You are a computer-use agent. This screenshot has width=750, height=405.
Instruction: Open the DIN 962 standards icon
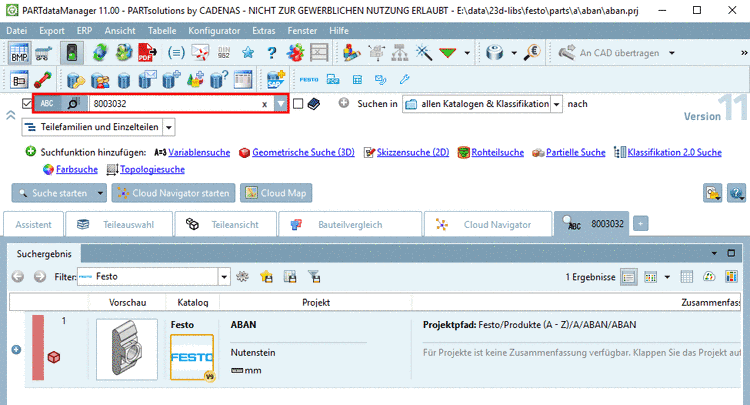224,53
